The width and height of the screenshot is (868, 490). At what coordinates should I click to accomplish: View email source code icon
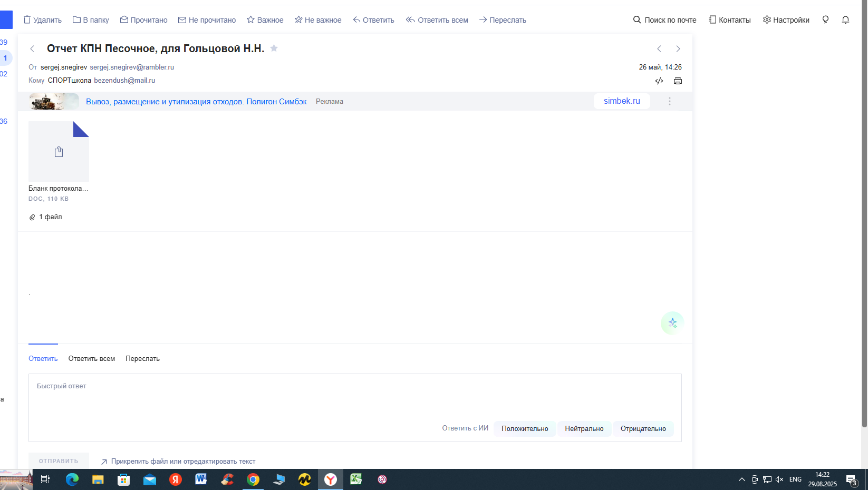pos(659,81)
